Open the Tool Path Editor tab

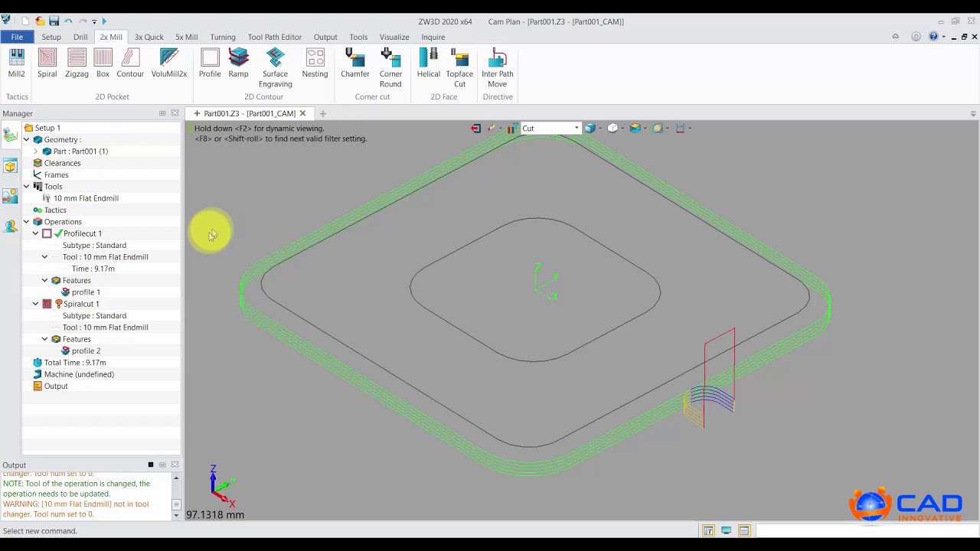[275, 37]
